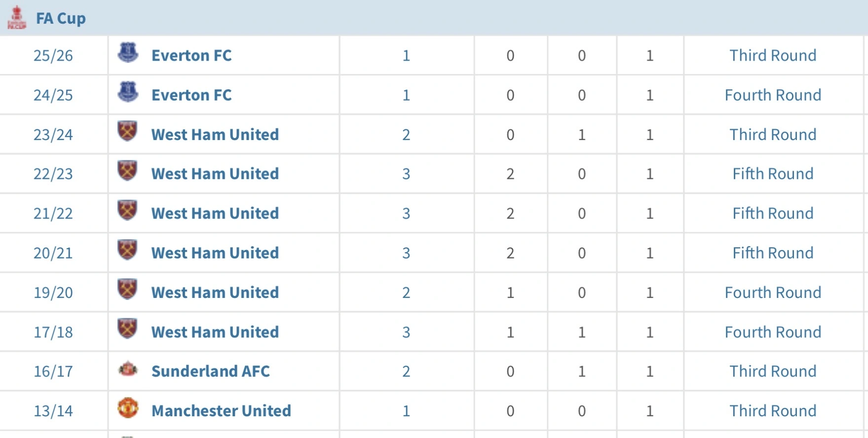Viewport: 868px width, 438px height.
Task: Click appearances number 2 in 16/17 row
Action: click(406, 371)
